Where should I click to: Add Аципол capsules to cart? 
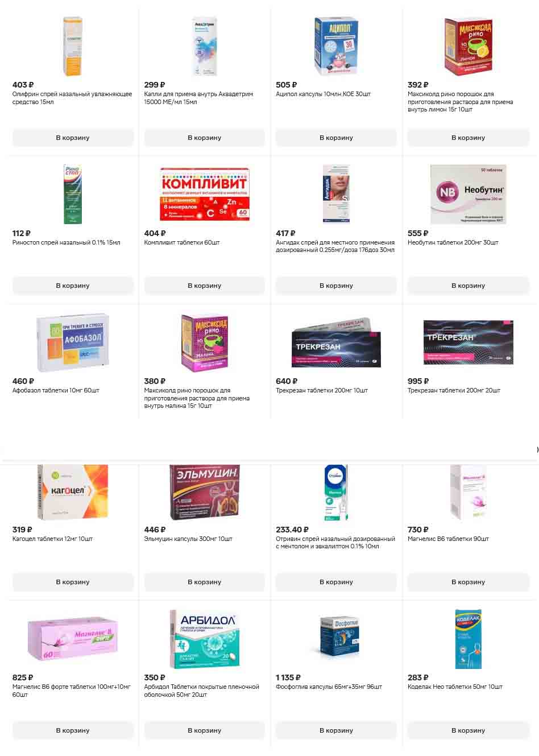point(336,138)
